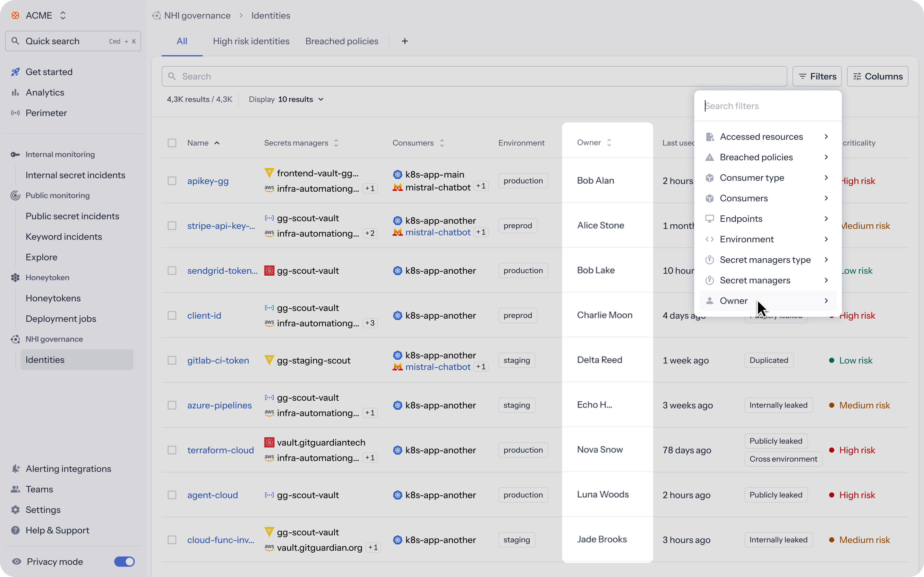
Task: Open the terraform-cloud identity link
Action: coord(220,450)
